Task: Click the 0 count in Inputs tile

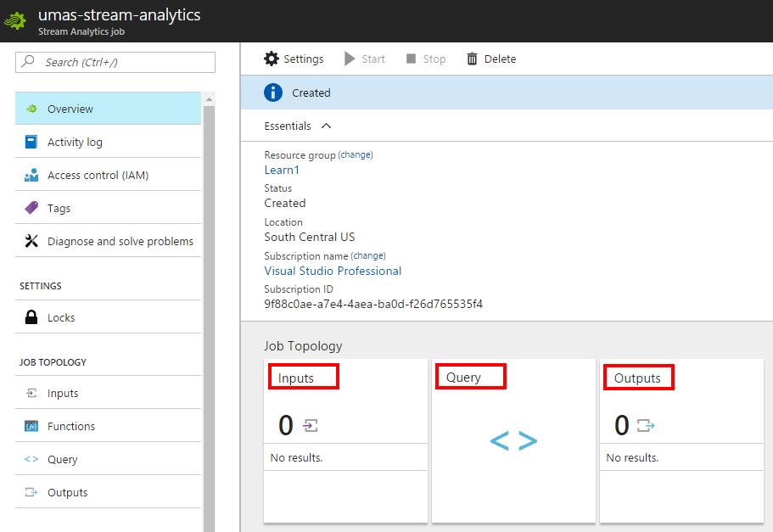Action: point(286,425)
